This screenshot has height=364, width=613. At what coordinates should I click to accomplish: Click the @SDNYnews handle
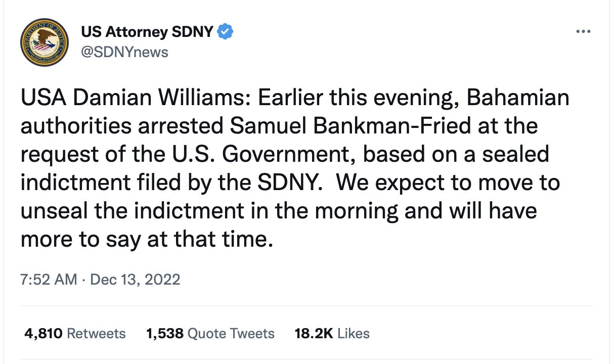pos(124,52)
